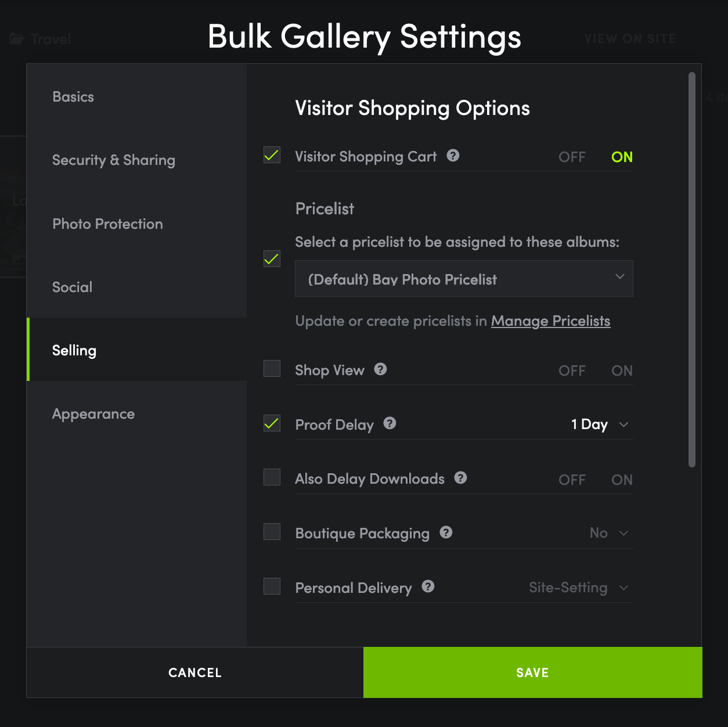Follow the Manage Pricelists link
The height and width of the screenshot is (727, 728).
coord(550,321)
